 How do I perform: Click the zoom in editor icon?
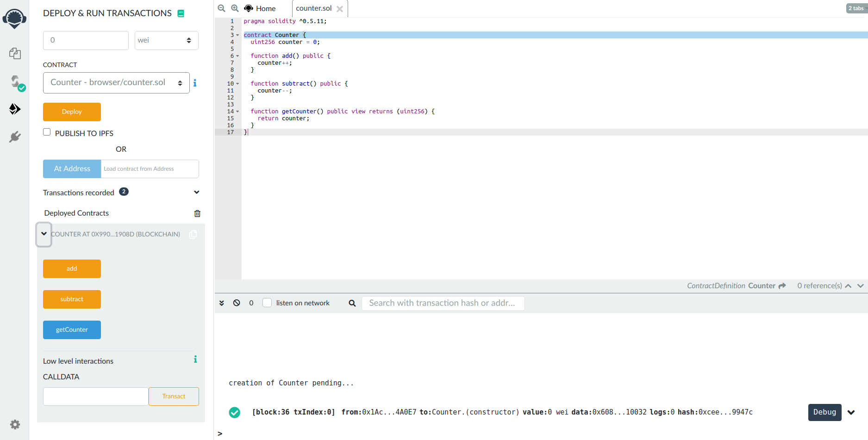[235, 8]
